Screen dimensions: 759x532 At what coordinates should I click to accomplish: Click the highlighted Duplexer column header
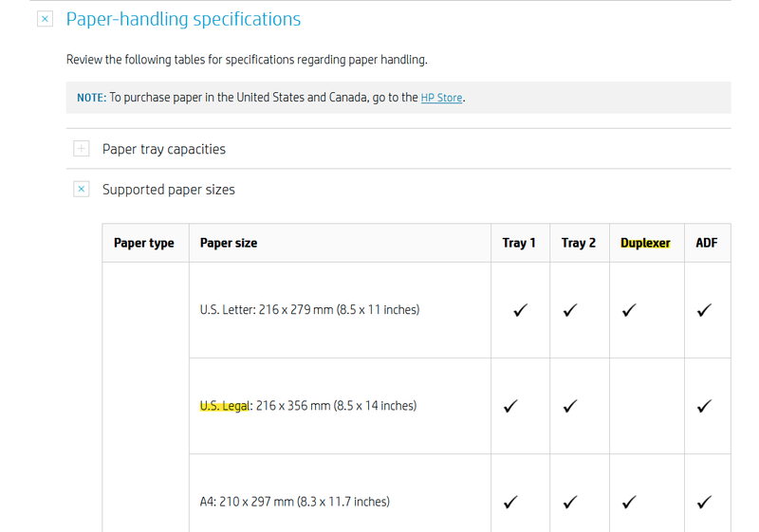[645, 243]
